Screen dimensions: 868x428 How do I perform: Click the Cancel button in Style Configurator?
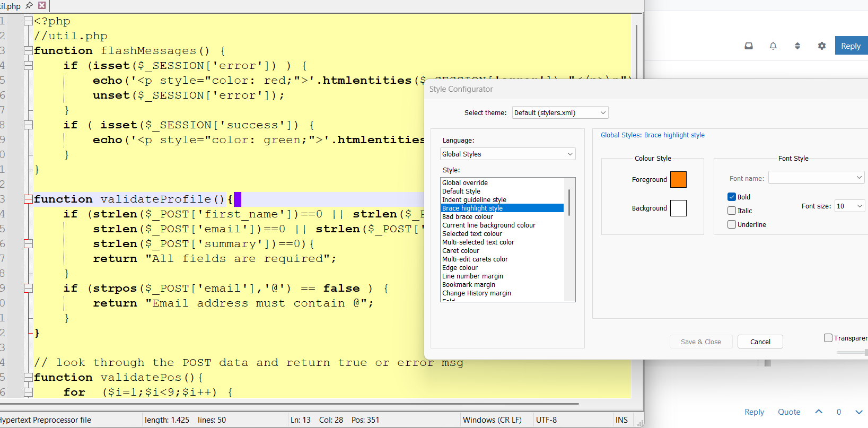tap(760, 342)
